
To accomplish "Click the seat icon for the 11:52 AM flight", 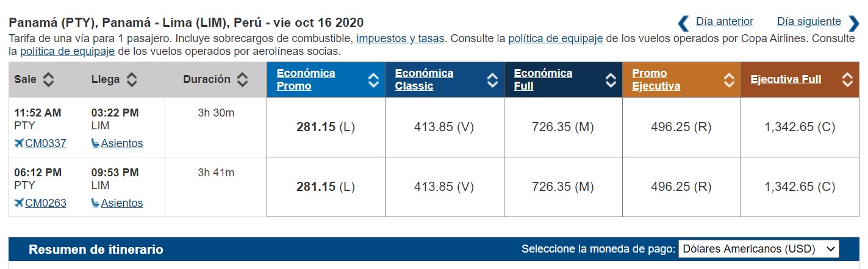I will pyautogui.click(x=95, y=143).
